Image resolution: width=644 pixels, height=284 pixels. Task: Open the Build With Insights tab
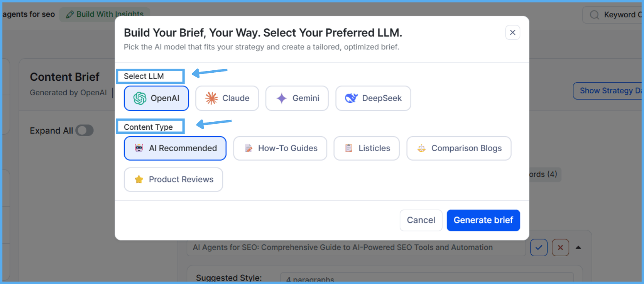coord(105,14)
